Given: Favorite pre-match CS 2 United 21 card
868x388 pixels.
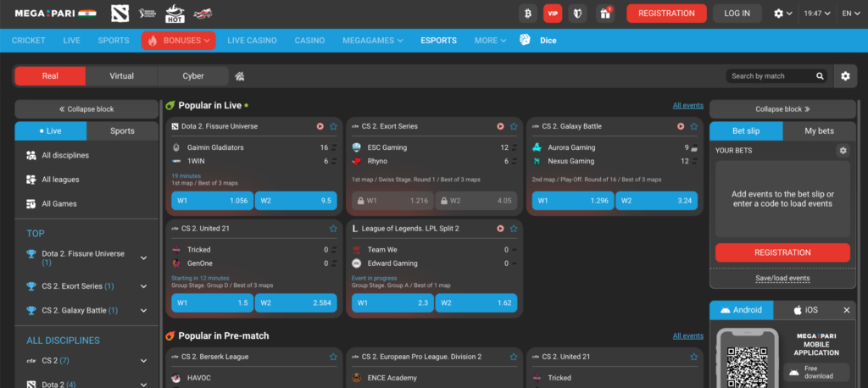Looking at the screenshot, I should tap(694, 357).
